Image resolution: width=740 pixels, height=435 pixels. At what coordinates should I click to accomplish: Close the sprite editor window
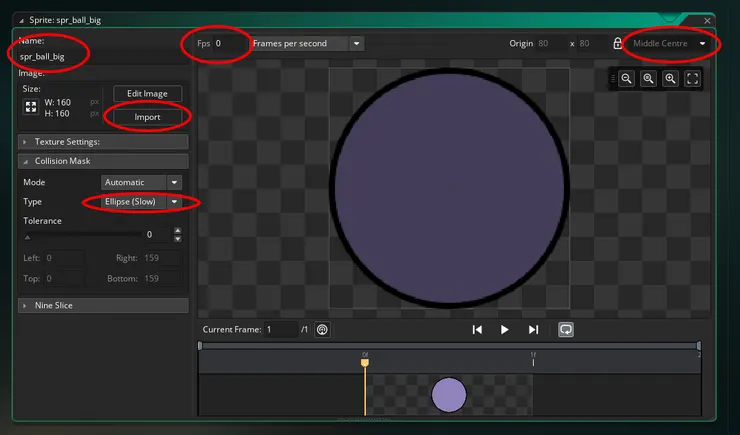(x=707, y=21)
